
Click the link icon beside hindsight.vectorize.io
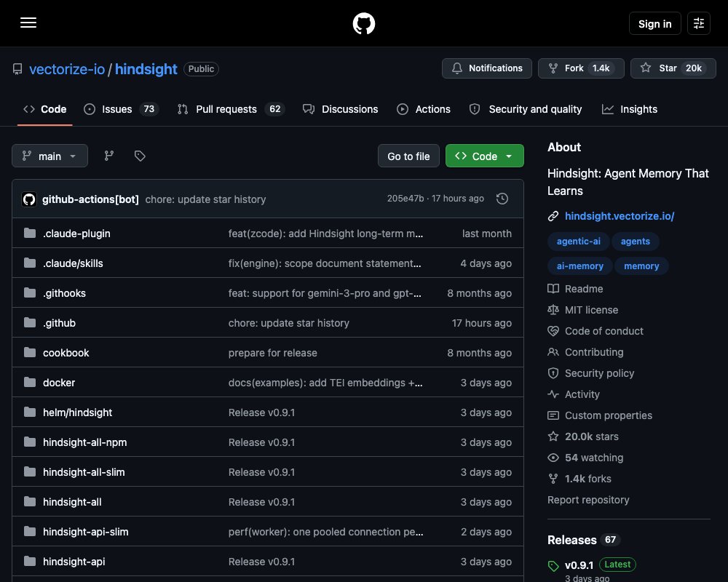click(553, 216)
